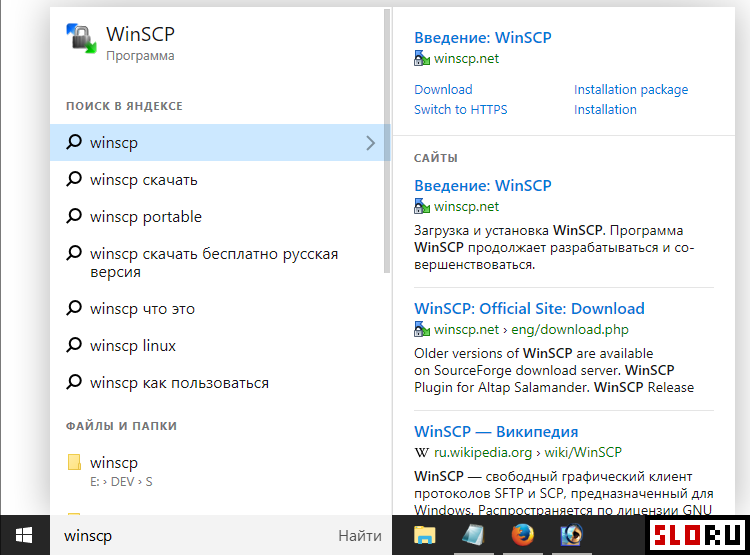
Task: Click 'eng/download.php' URL path
Action: [570, 330]
